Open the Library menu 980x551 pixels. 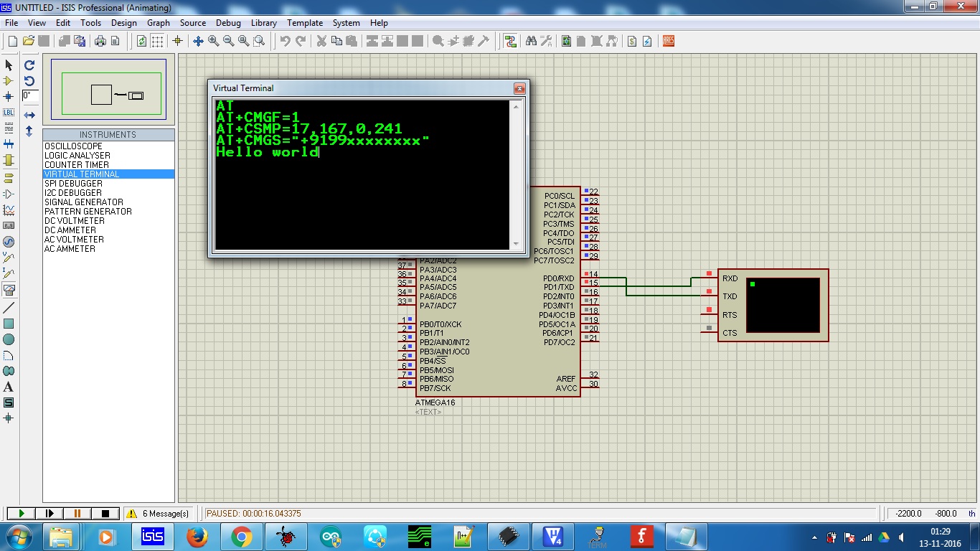263,22
